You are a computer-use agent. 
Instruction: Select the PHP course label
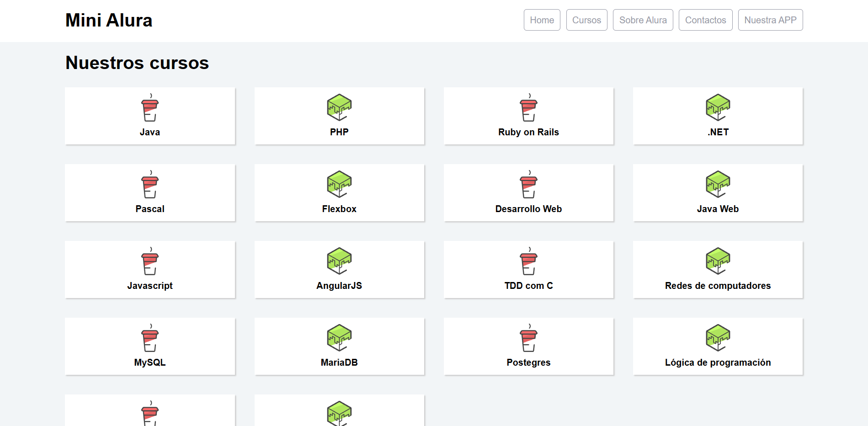[x=339, y=132]
